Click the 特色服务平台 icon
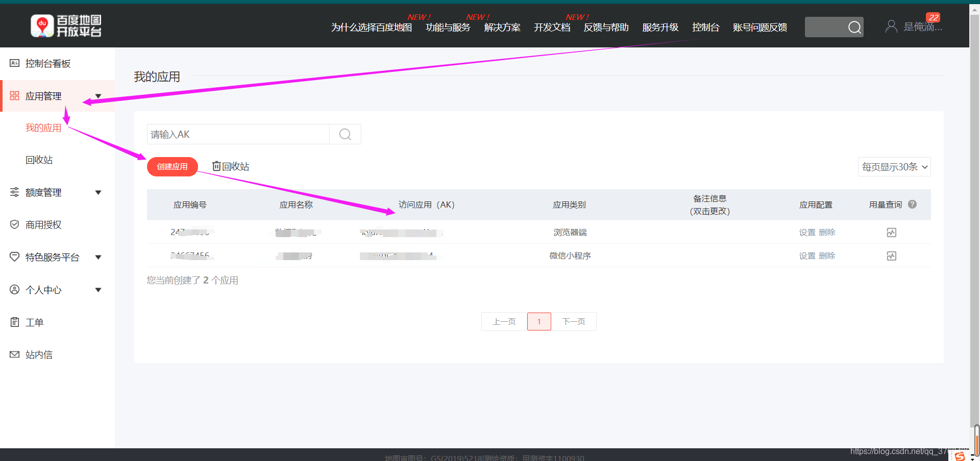 point(14,257)
